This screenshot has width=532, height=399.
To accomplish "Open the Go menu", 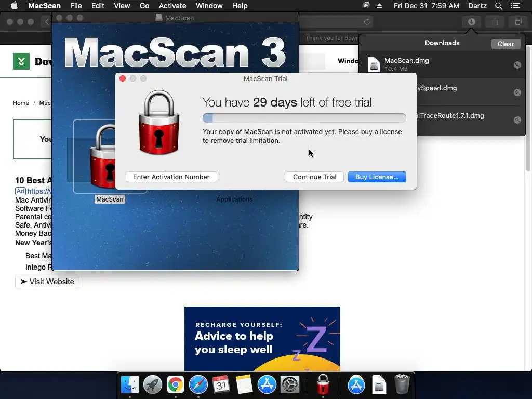I will point(144,6).
